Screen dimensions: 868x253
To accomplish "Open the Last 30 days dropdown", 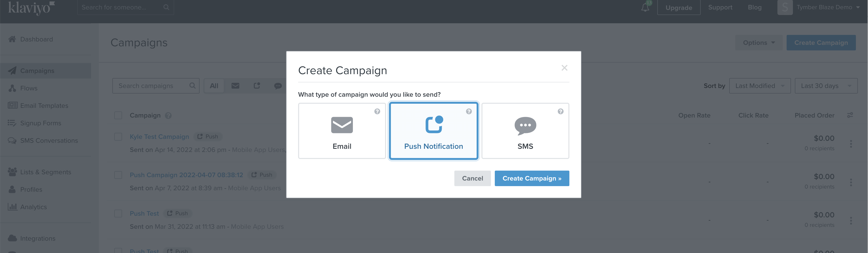I will (x=826, y=86).
